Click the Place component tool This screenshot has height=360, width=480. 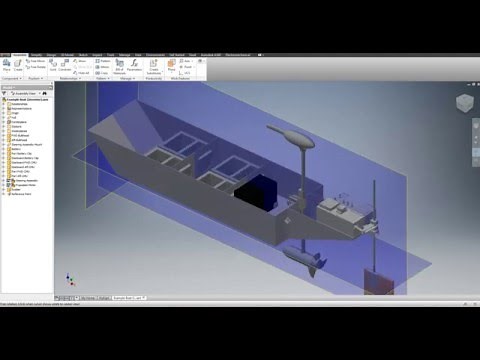pos(6,65)
